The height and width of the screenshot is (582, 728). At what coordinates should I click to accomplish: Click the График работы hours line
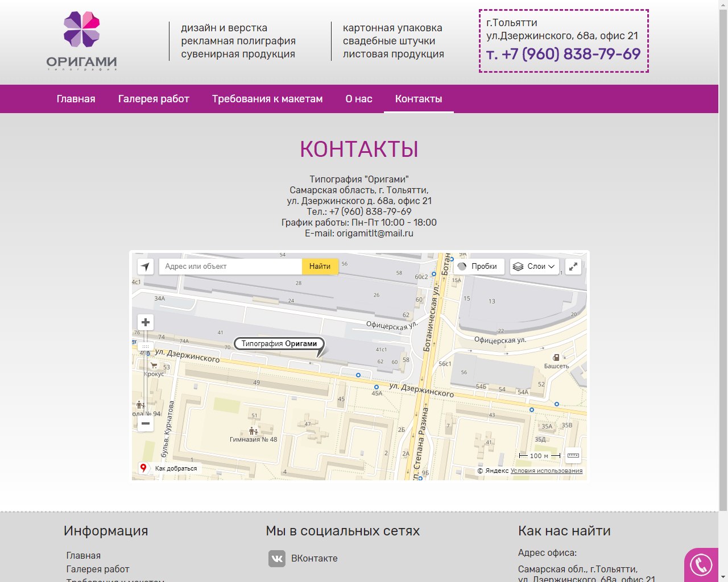[359, 222]
